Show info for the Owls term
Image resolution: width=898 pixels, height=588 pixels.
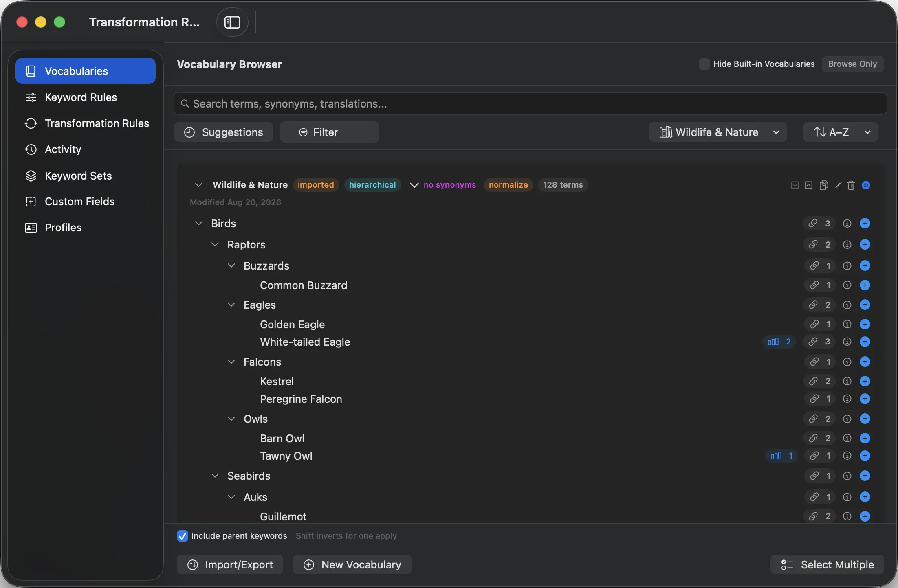coord(847,419)
